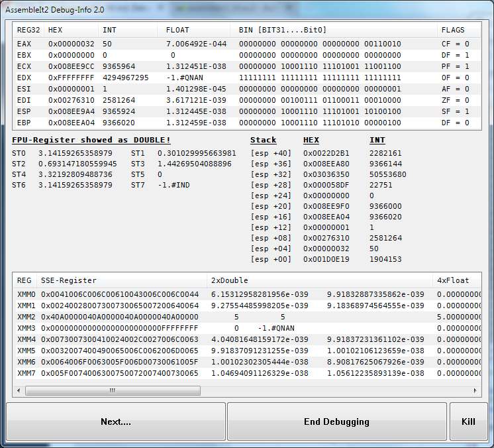Click the SSE horizontal scrollbar thumb

(113, 391)
